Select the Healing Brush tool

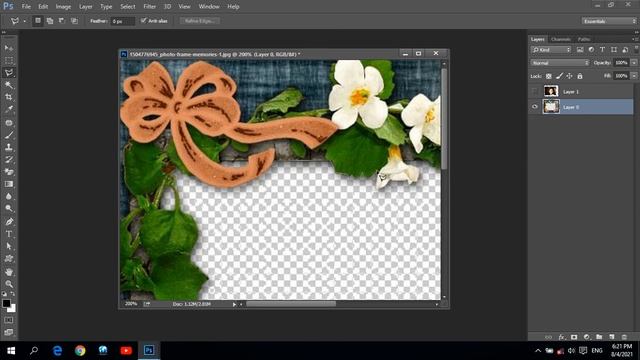(x=9, y=123)
